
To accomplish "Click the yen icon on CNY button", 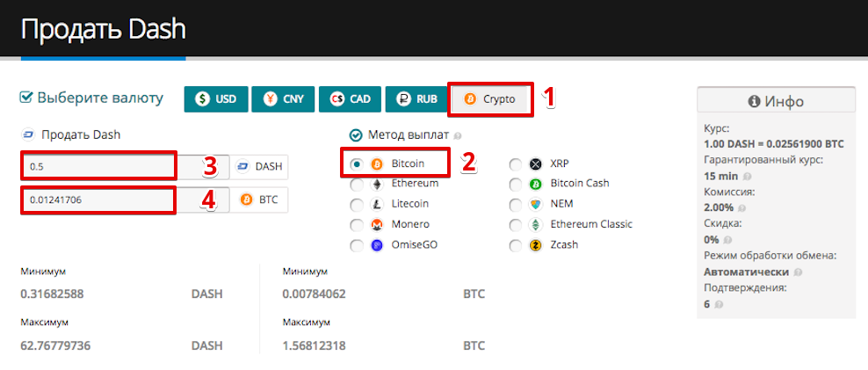I will [270, 99].
